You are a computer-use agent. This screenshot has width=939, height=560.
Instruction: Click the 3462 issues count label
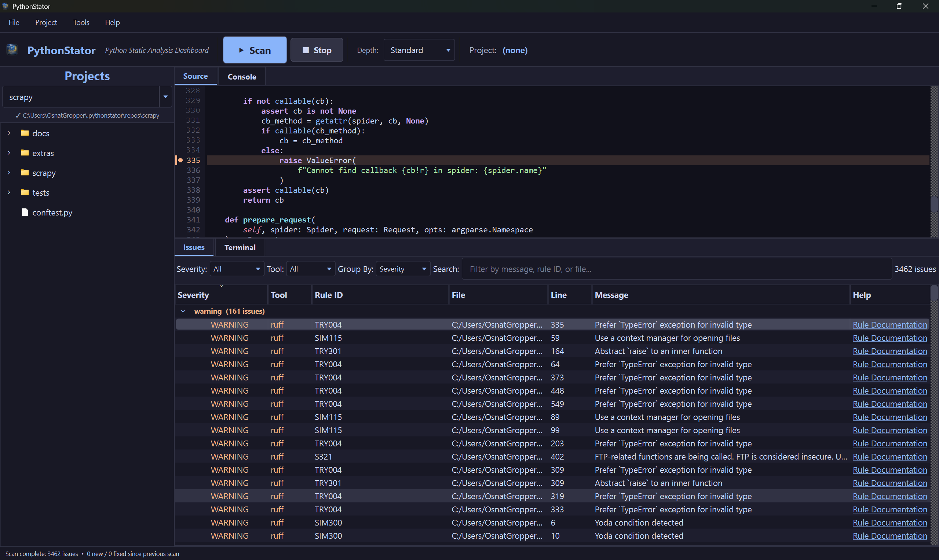915,269
